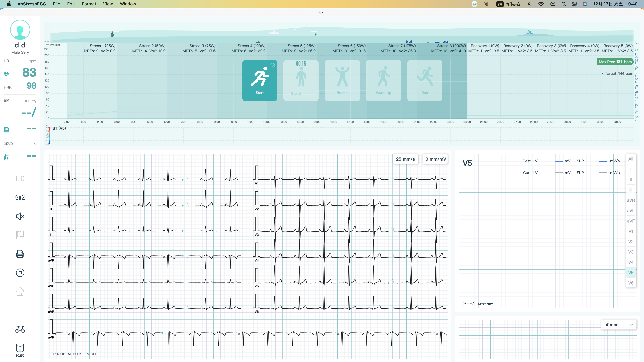Click the LP 40Hz filter setting
This screenshot has width=644, height=362.
click(x=58, y=354)
